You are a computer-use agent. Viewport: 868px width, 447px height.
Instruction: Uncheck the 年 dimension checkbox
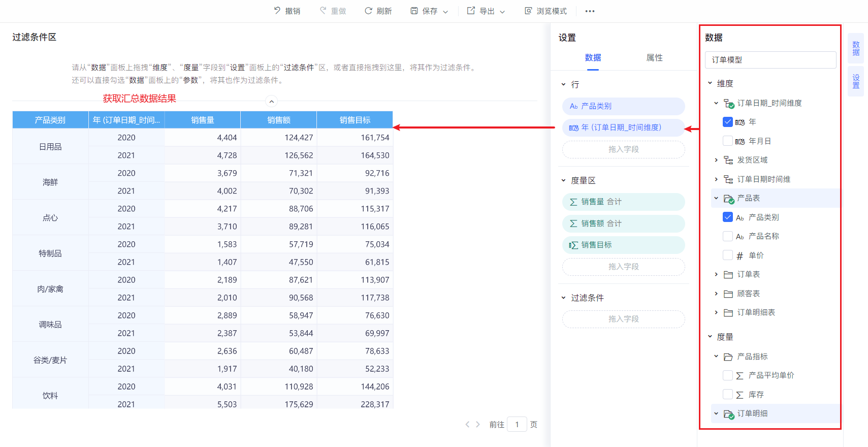pos(727,122)
